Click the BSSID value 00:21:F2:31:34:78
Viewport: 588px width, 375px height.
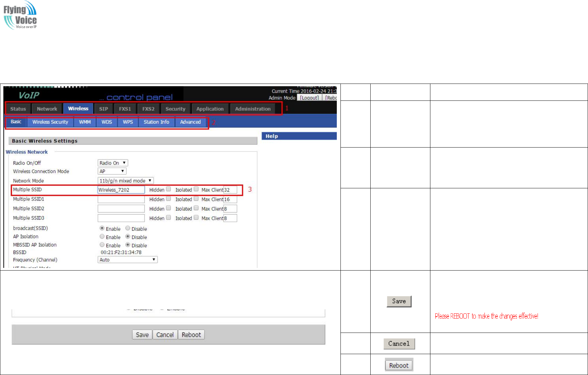click(x=121, y=252)
